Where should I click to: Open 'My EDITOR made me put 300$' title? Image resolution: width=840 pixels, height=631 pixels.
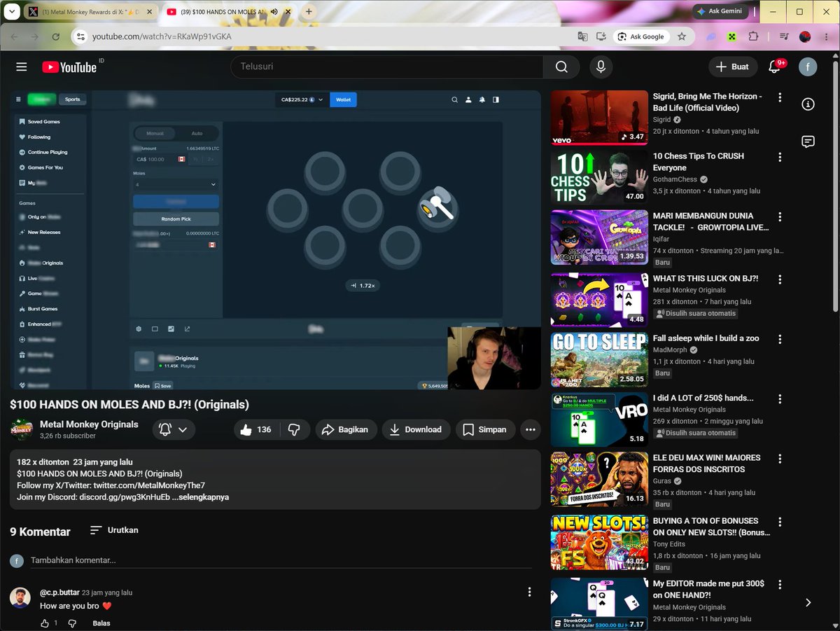[708, 589]
